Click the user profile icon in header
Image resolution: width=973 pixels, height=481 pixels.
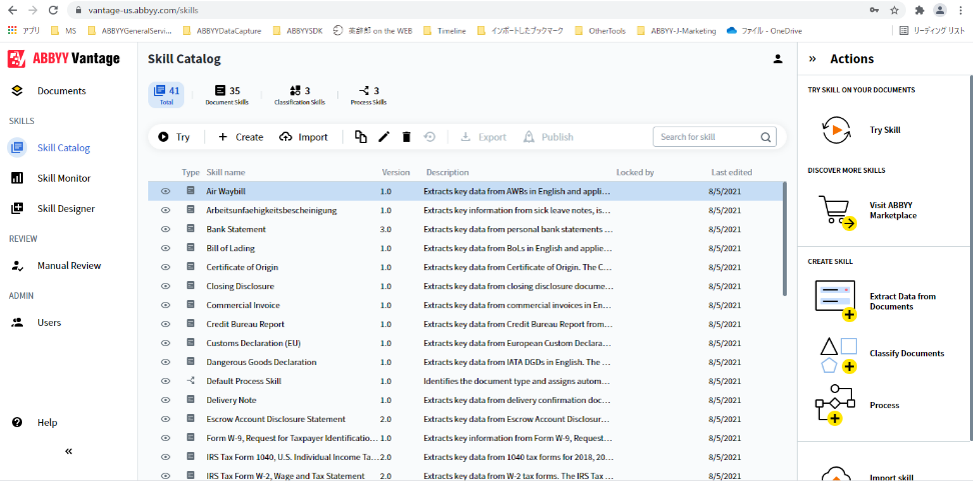click(778, 59)
